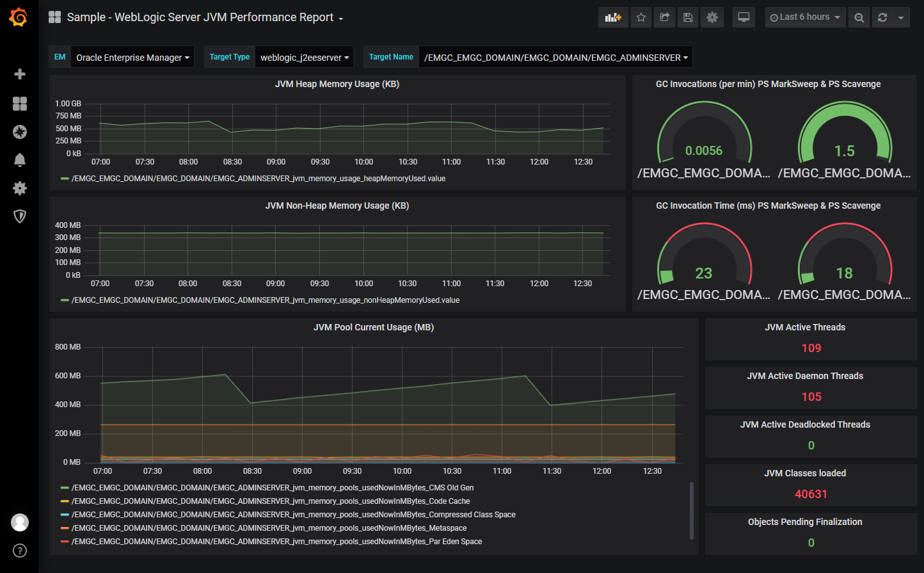
Task: Click Par Eden Space red color swatch
Action: pyautogui.click(x=65, y=542)
